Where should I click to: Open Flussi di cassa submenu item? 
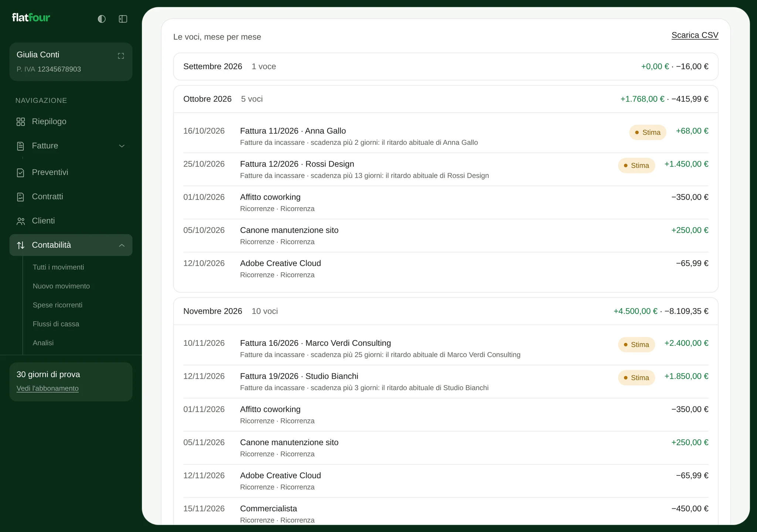[56, 324]
